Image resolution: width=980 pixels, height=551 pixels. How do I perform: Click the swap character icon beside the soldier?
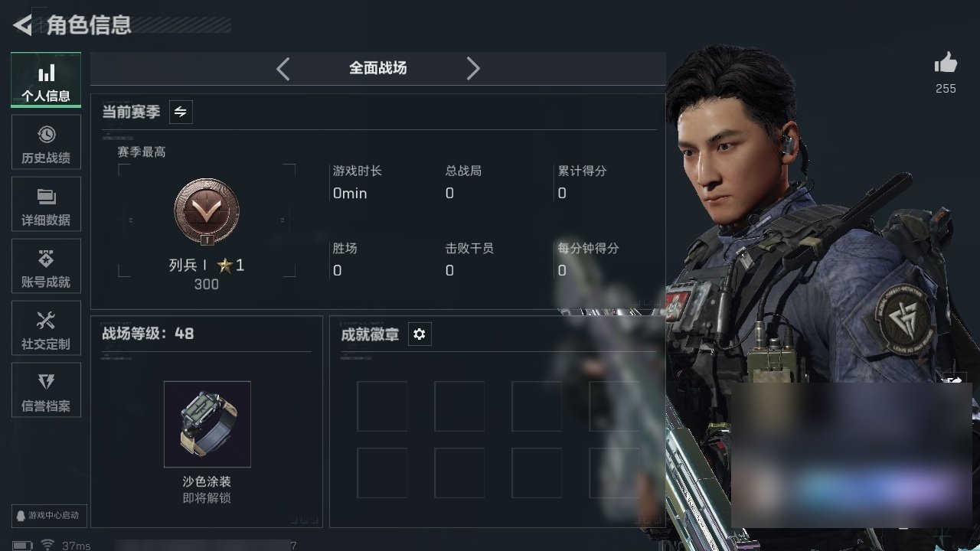click(x=955, y=380)
